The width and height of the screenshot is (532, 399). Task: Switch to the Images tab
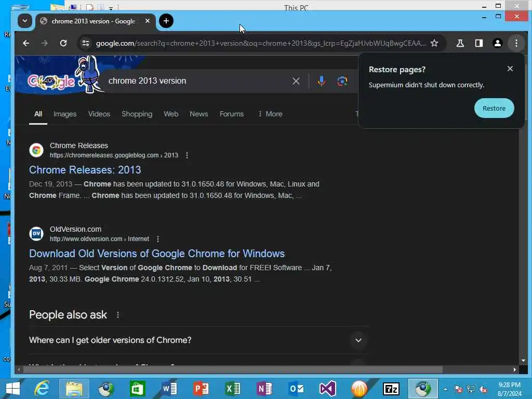(65, 114)
